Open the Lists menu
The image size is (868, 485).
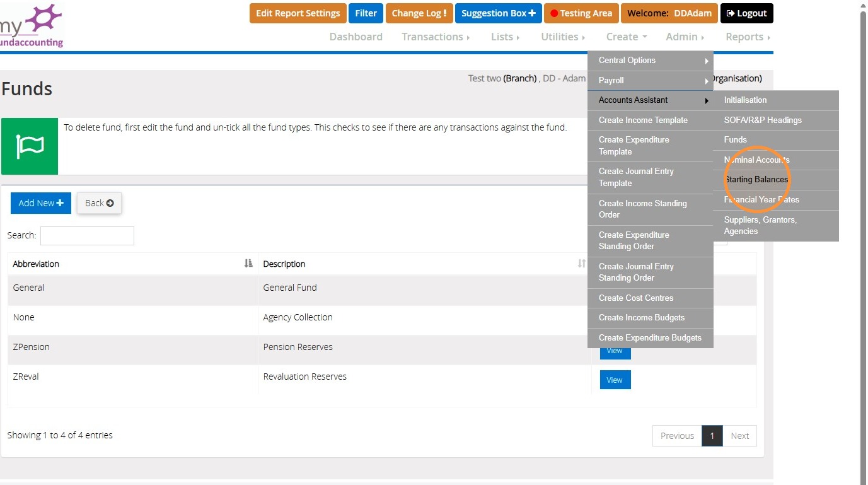pos(505,37)
